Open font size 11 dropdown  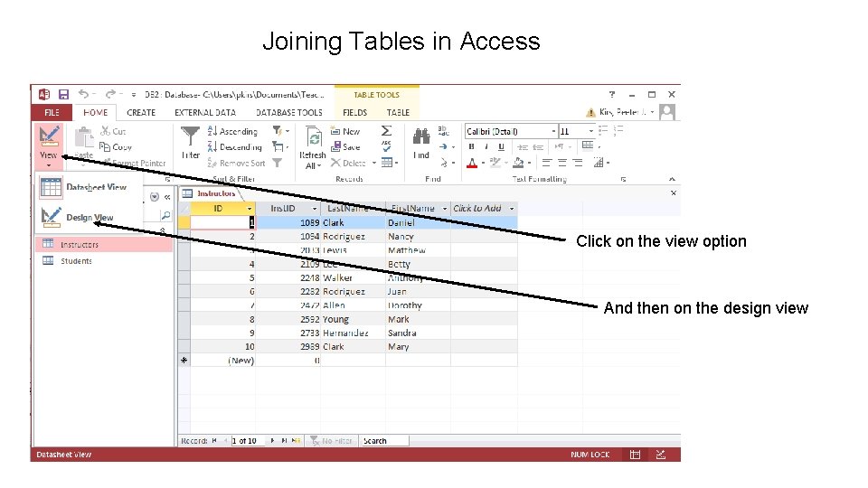(x=590, y=131)
